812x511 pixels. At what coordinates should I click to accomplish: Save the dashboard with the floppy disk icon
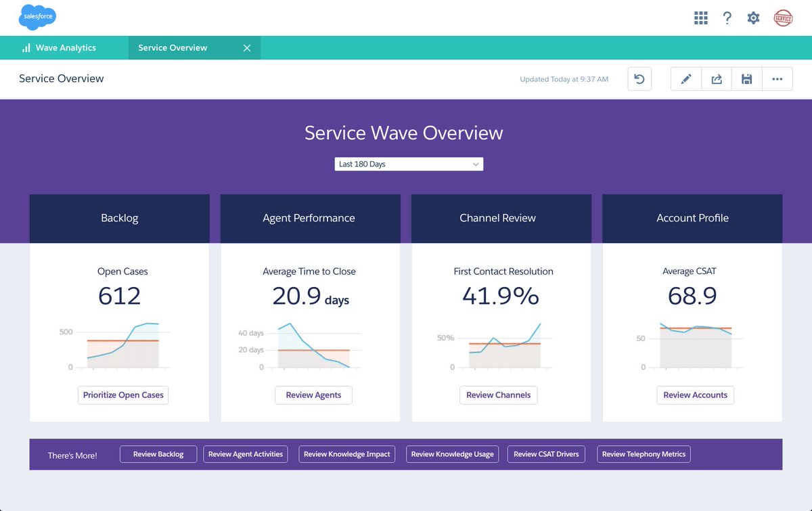747,79
